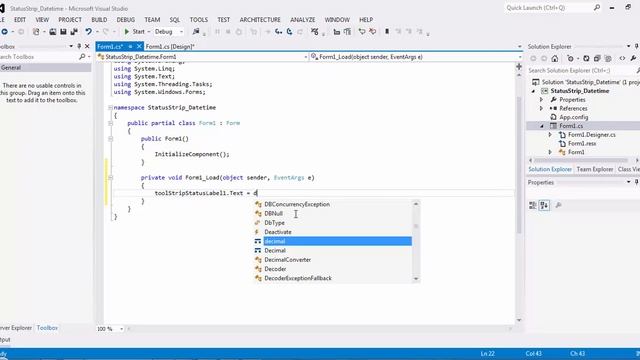The height and width of the screenshot is (360, 640).
Task: Open the PROJECT menu
Action: click(x=70, y=20)
